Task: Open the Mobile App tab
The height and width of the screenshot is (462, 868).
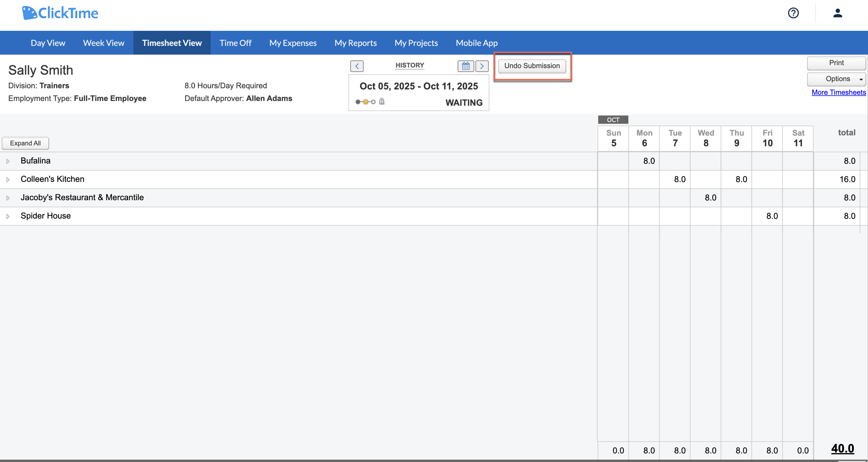Action: [477, 43]
